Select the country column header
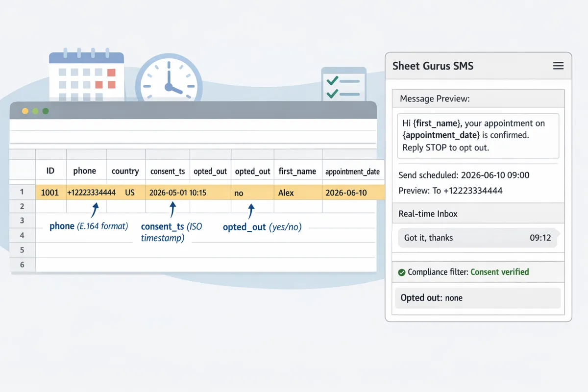Screen dimensions: 588x392 125,171
